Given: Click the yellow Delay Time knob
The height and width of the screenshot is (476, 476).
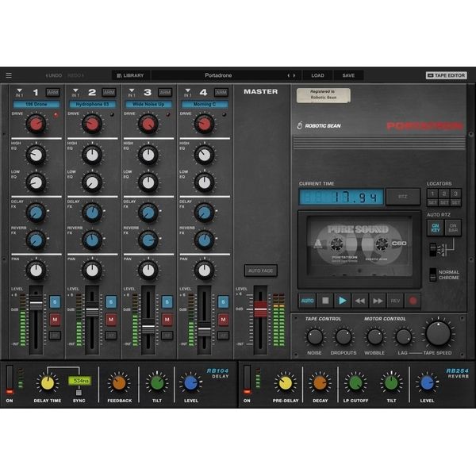Looking at the screenshot, I should (x=48, y=383).
